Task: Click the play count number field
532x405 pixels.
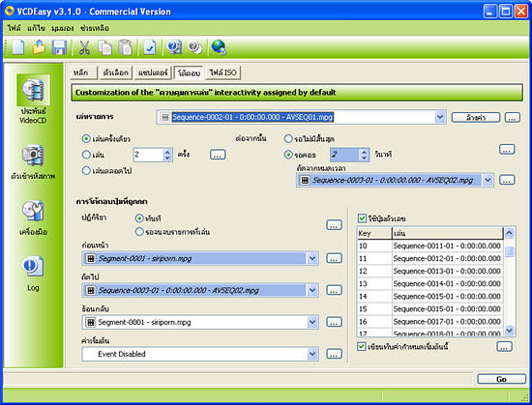Action: 148,155
